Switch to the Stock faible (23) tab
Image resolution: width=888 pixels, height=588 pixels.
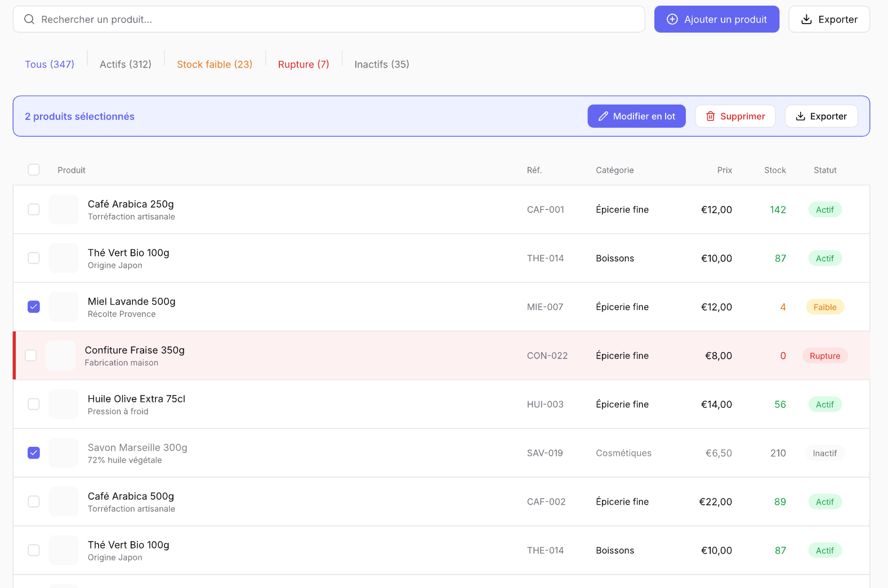click(215, 64)
